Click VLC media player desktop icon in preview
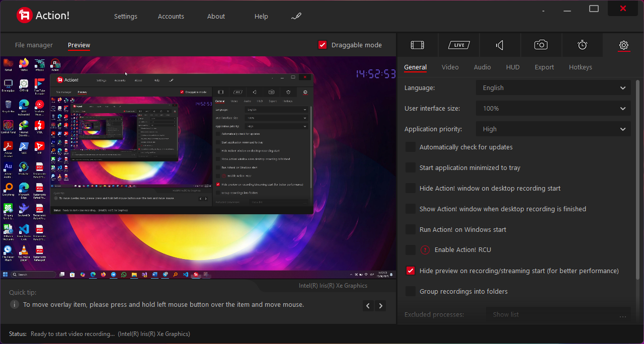644x344 pixels. coord(24,253)
